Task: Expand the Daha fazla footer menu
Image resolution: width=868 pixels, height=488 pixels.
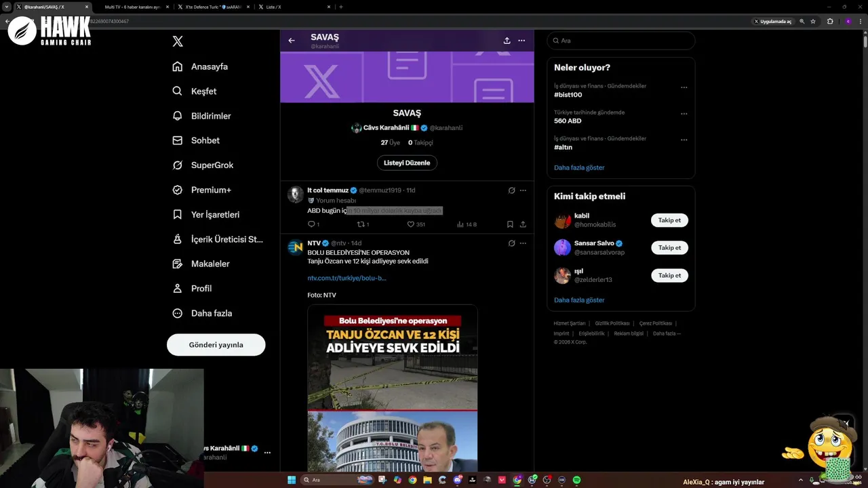Action: point(667,333)
